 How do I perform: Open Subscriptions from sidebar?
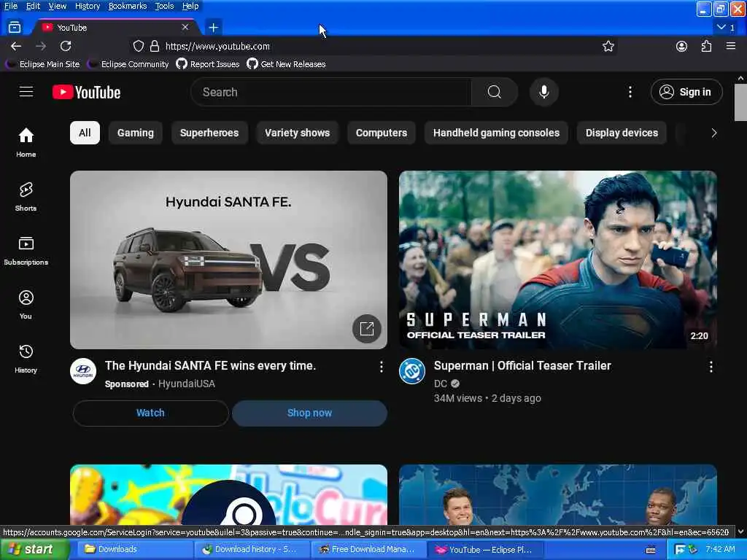[x=26, y=251]
